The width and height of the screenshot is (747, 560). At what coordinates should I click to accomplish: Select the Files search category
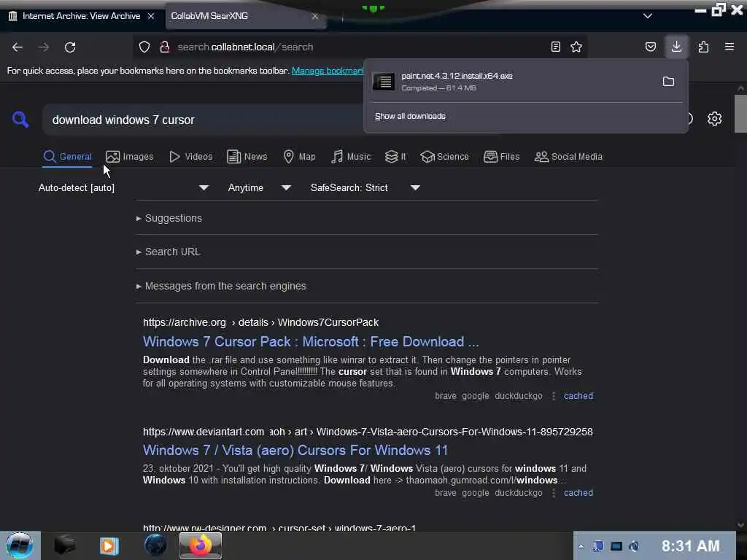tap(502, 157)
